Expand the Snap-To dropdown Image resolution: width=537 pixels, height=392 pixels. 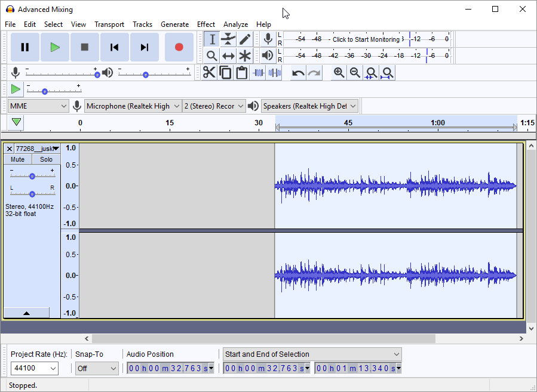pos(97,368)
